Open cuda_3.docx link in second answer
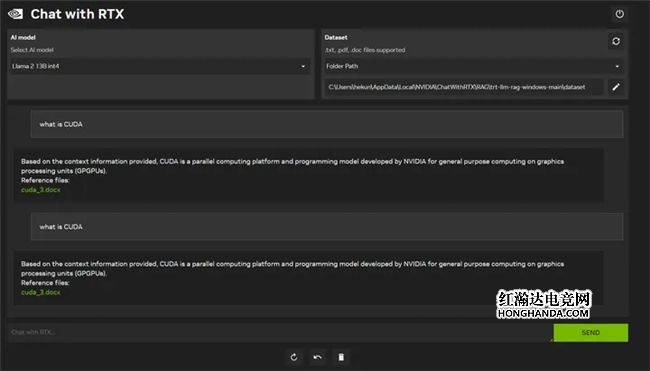 tap(41, 292)
